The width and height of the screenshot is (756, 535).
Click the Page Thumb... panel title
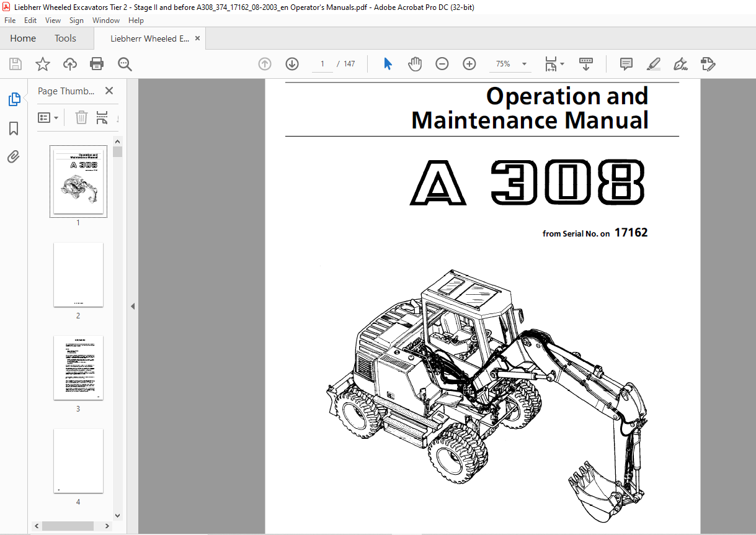click(66, 91)
